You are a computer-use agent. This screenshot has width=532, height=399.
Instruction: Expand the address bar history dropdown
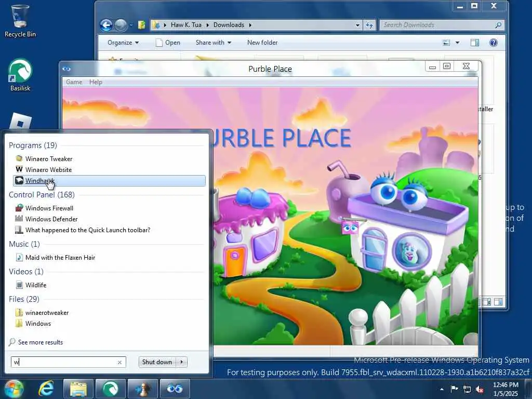[x=357, y=25]
